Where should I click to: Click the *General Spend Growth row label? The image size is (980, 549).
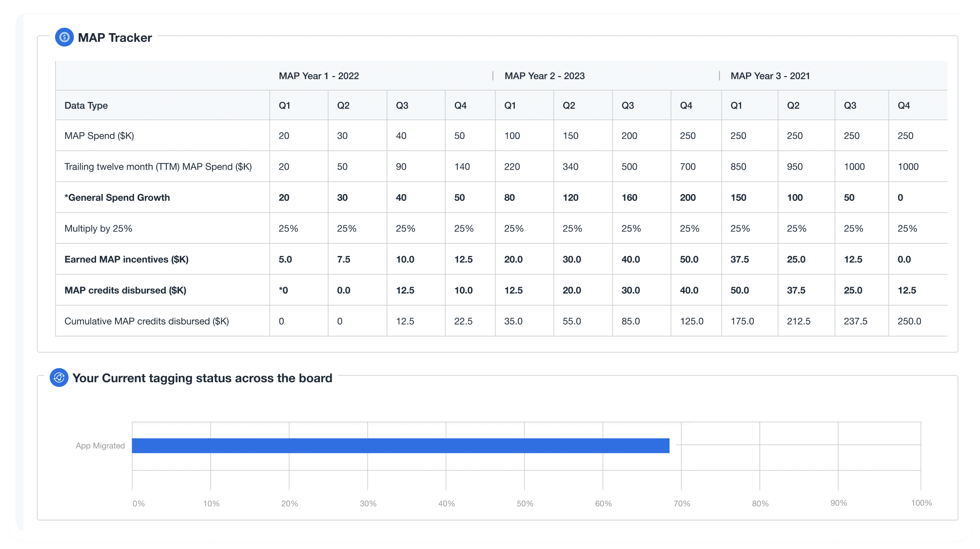click(x=118, y=197)
